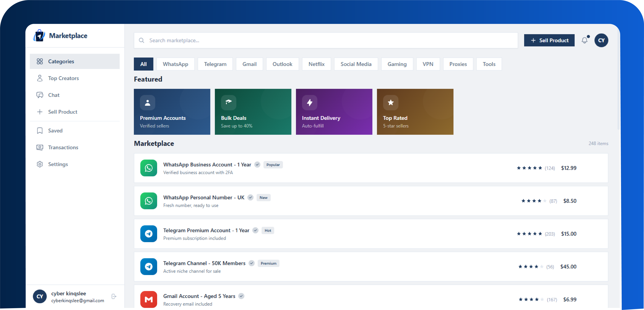
Task: Open Settings in the sidebar
Action: [x=75, y=164]
